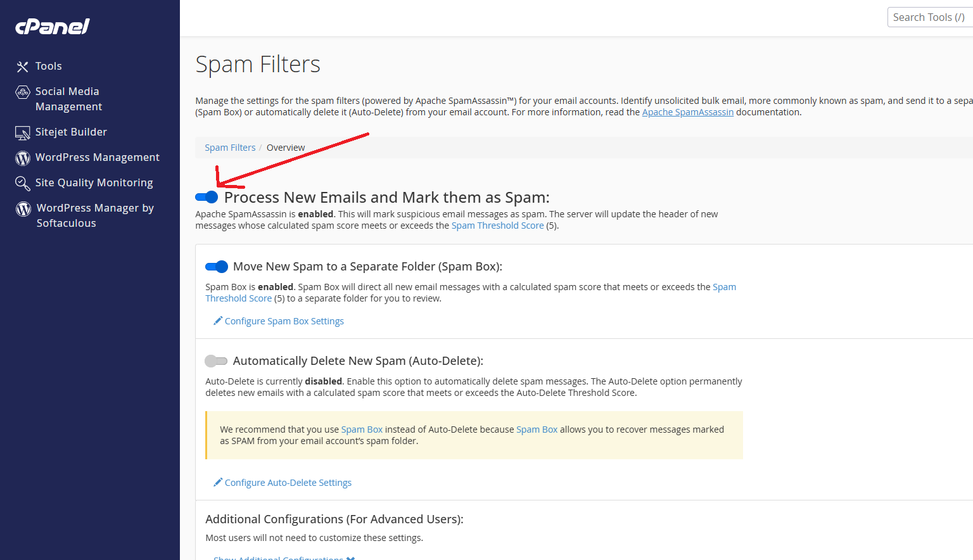Open Configure Spam Box Settings
The height and width of the screenshot is (560, 973).
[x=284, y=321]
